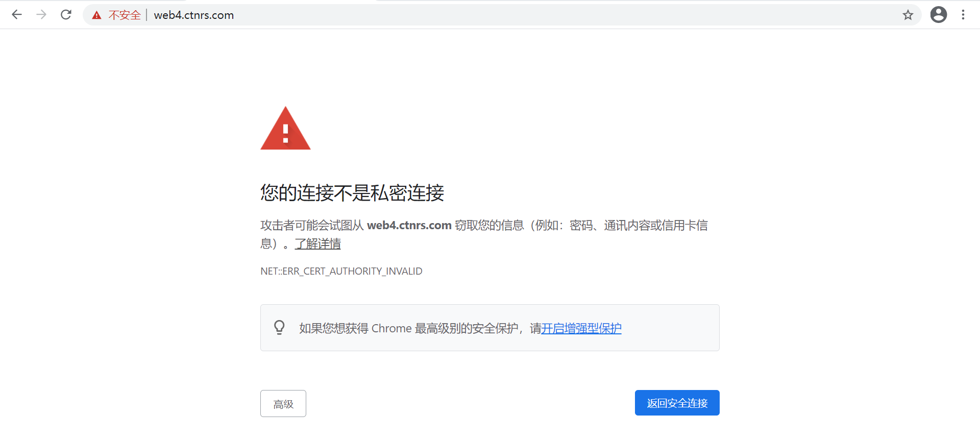Click the 您的连接不是私密连接 heading
980x439 pixels.
point(352,193)
